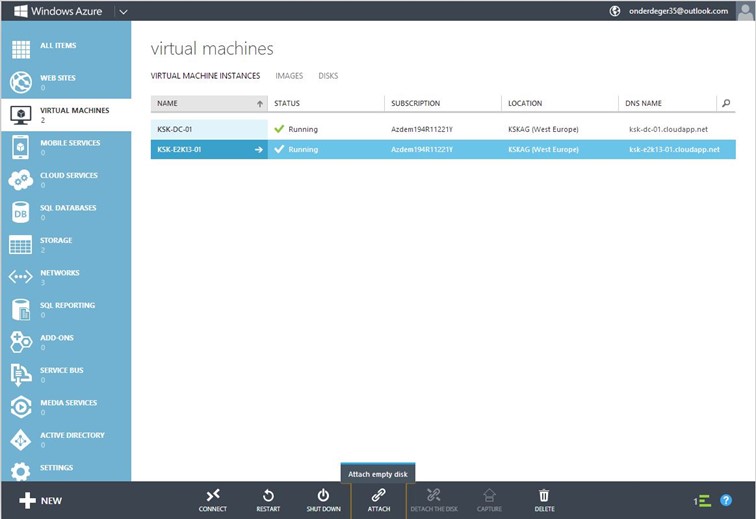The height and width of the screenshot is (519, 756).
Task: Open the help question mark icon
Action: [726, 500]
